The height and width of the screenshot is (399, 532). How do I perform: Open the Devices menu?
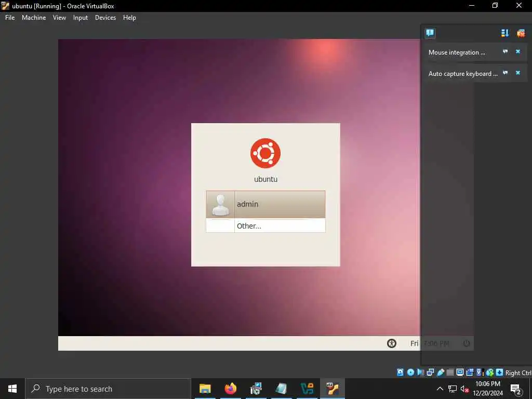(x=105, y=18)
